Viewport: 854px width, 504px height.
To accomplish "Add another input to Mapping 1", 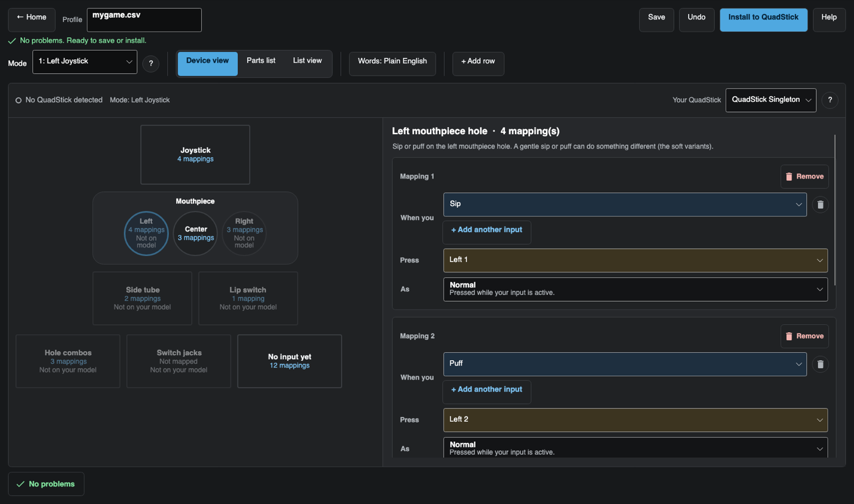I will pos(487,232).
